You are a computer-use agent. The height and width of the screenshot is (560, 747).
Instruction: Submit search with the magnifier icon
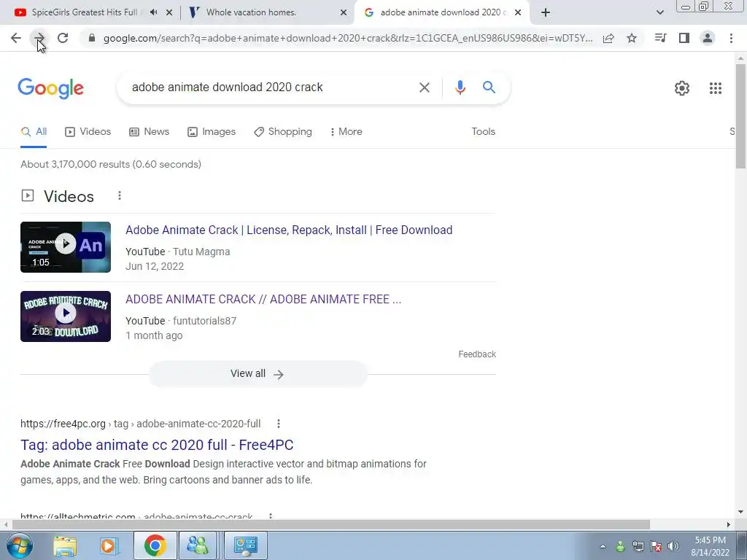coord(489,87)
